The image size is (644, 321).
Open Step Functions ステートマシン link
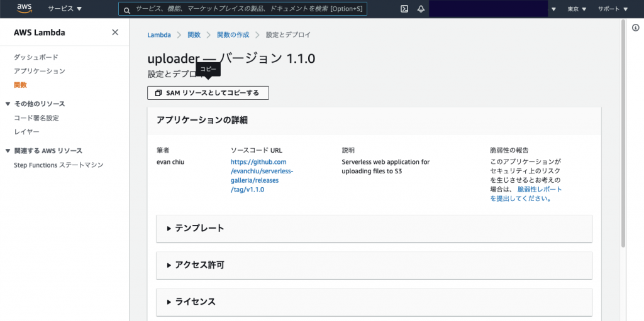point(58,165)
